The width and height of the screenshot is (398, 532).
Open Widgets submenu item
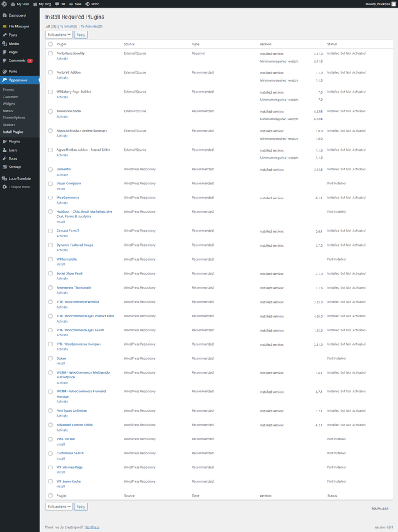click(9, 104)
